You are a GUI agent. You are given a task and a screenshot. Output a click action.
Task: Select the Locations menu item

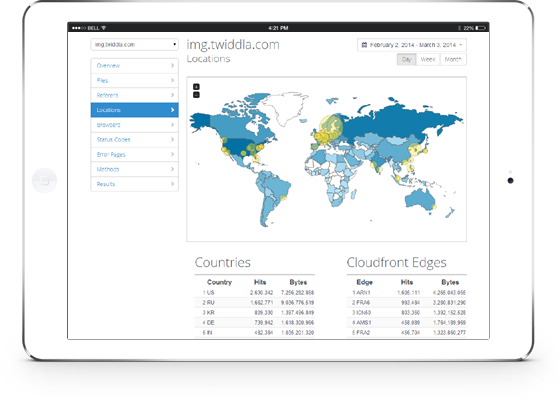click(x=134, y=110)
